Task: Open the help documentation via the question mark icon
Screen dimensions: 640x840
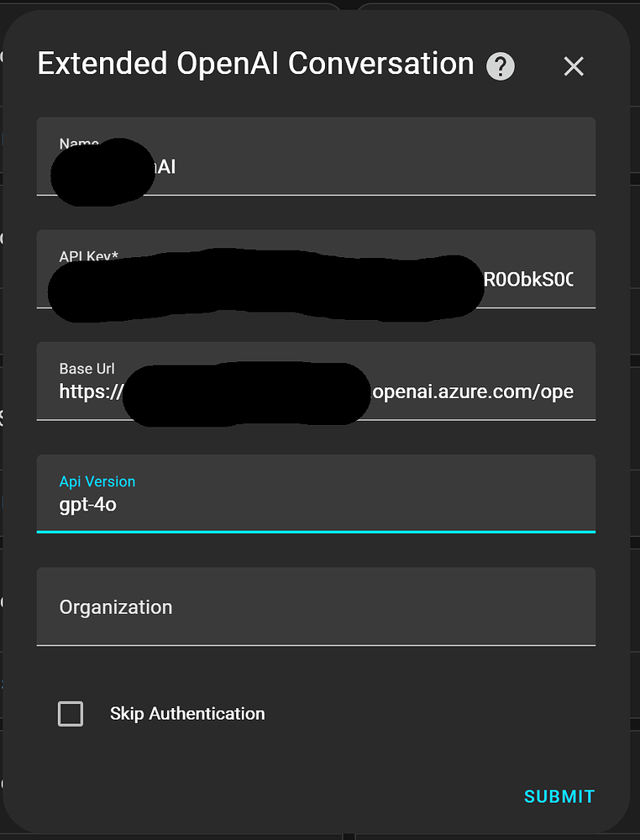Action: 500,66
